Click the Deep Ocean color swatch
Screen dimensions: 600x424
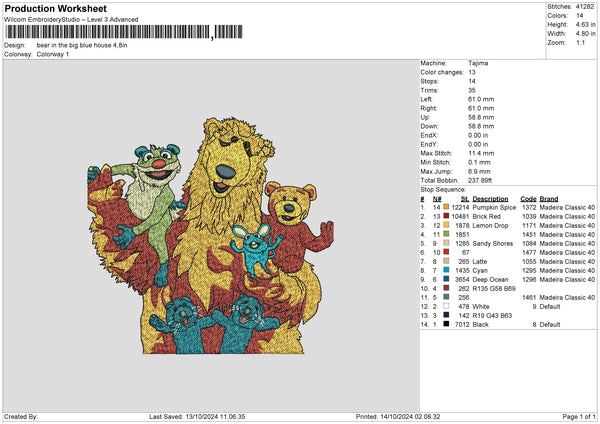pos(446,279)
